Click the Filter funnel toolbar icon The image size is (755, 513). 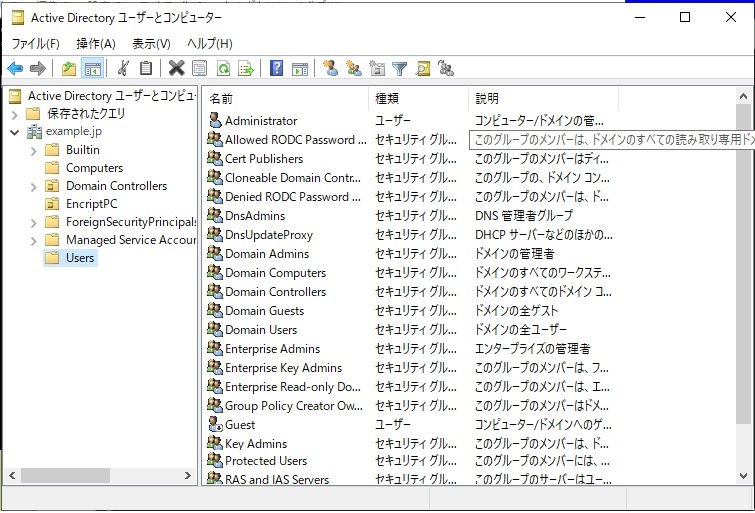tap(400, 68)
